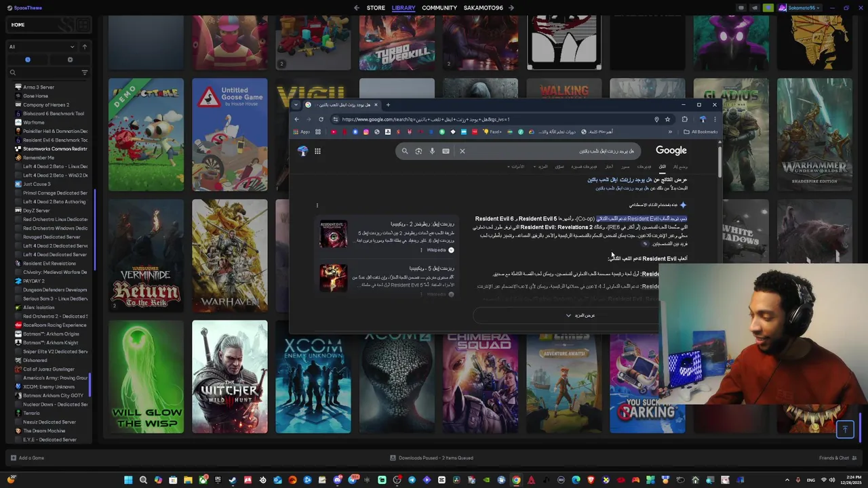Toggle the recent activity clock filter
The height and width of the screenshot is (488, 868).
pyautogui.click(x=28, y=60)
